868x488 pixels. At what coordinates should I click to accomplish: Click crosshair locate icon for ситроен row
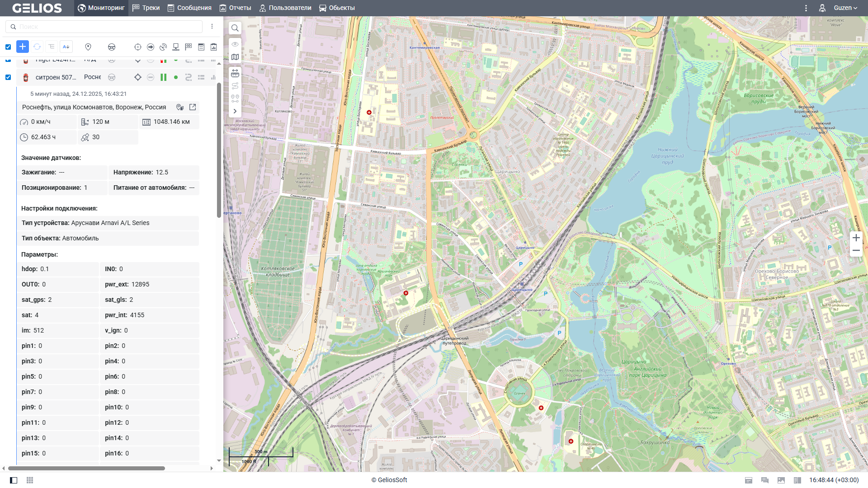click(138, 77)
